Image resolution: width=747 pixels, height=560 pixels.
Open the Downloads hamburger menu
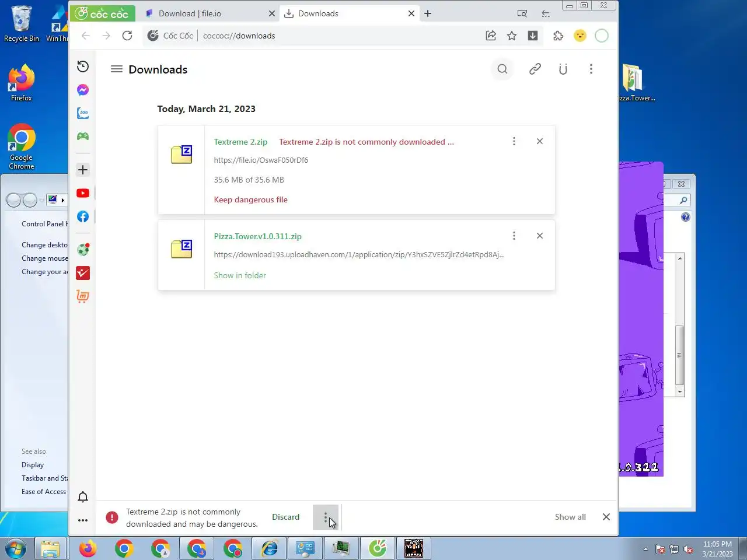click(x=117, y=69)
